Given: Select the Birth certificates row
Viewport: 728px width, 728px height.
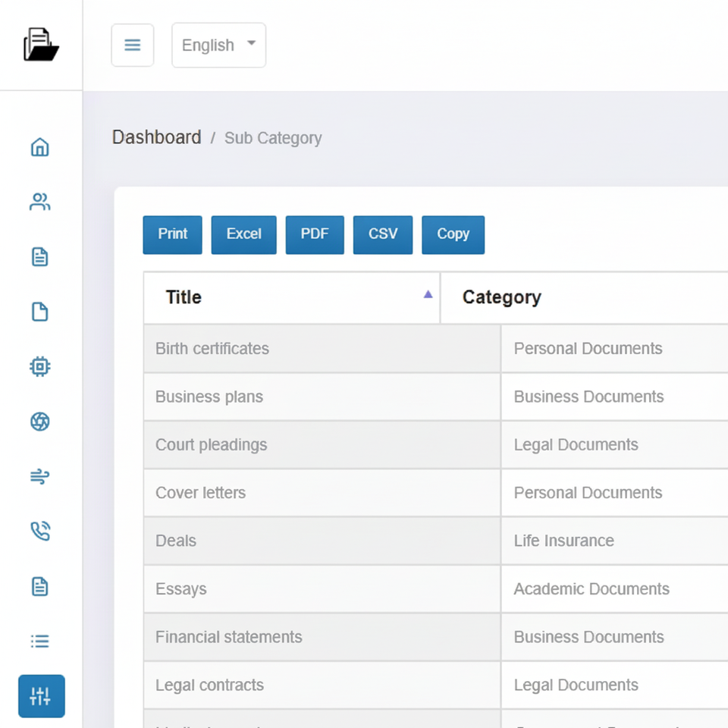Looking at the screenshot, I should pos(212,349).
